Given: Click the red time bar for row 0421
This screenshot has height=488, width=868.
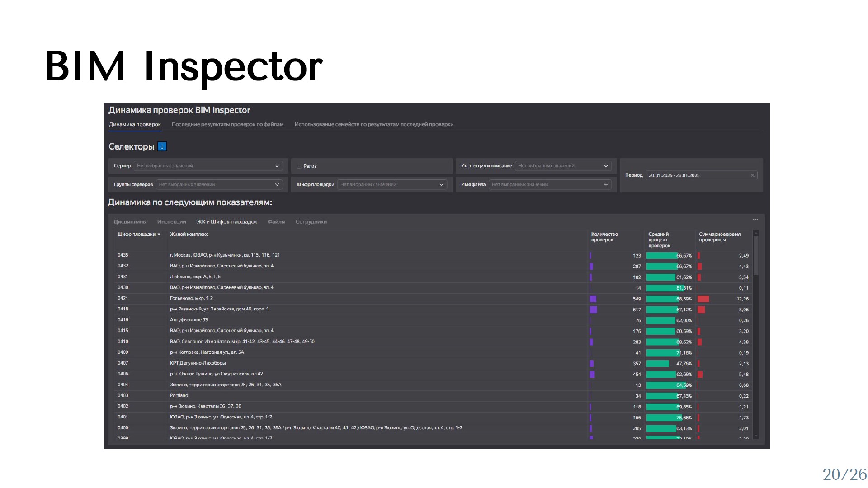Looking at the screenshot, I should pos(703,299).
